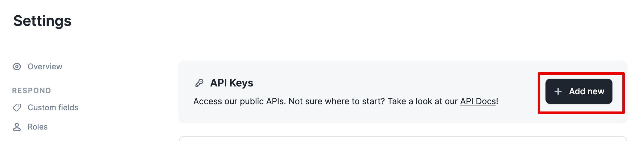Open the API Docs link

(478, 101)
